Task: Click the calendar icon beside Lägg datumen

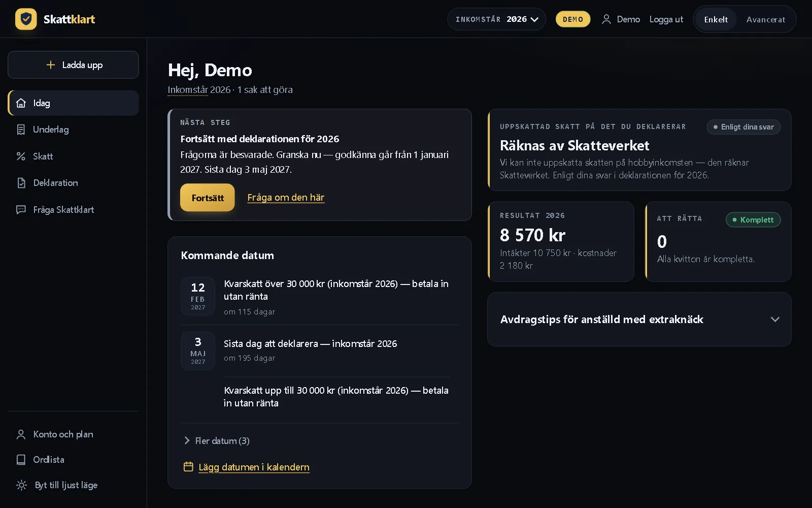Action: pos(188,467)
